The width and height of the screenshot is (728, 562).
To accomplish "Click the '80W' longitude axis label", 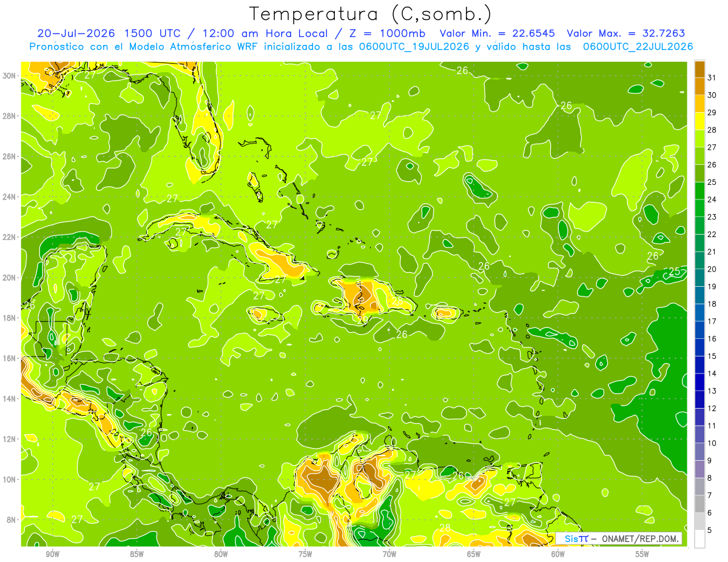I will click(221, 554).
